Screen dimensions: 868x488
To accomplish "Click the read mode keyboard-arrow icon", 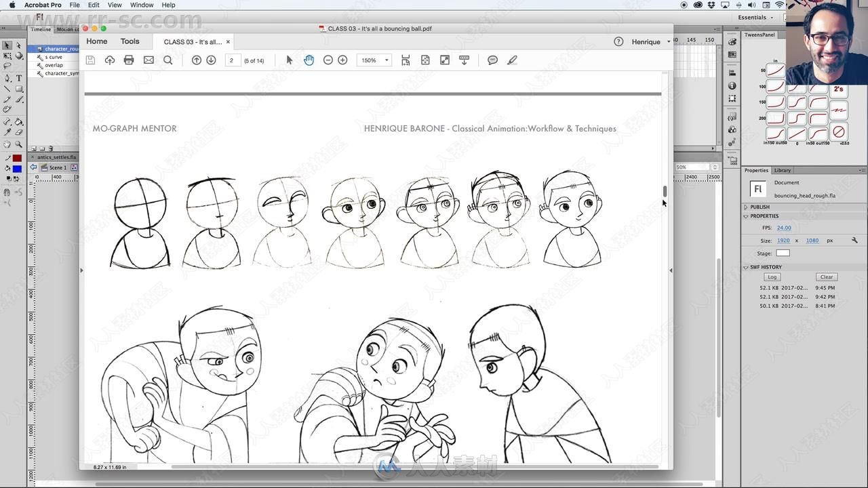I will (x=465, y=60).
